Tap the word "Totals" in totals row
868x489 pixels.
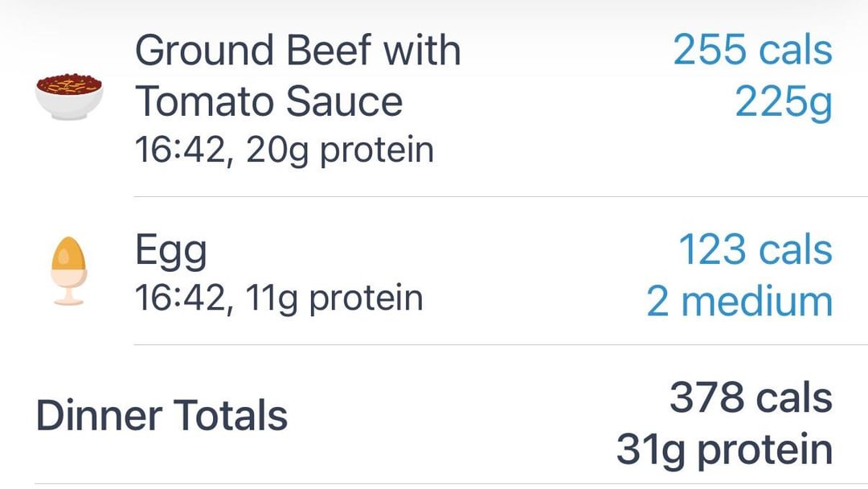click(231, 415)
